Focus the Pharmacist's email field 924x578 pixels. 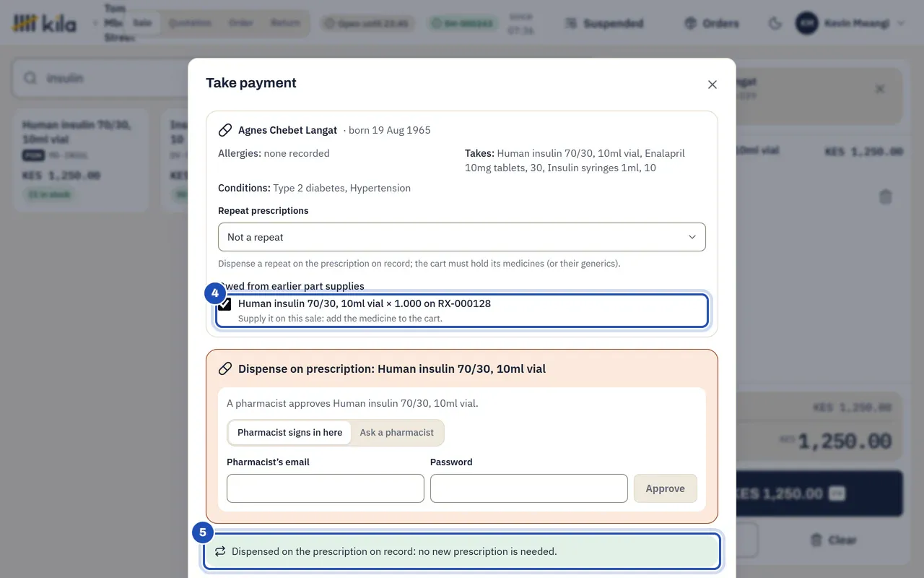pos(326,488)
